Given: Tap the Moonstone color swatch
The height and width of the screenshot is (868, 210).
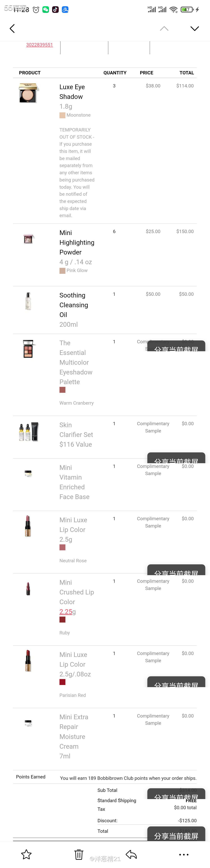Looking at the screenshot, I should [62, 115].
